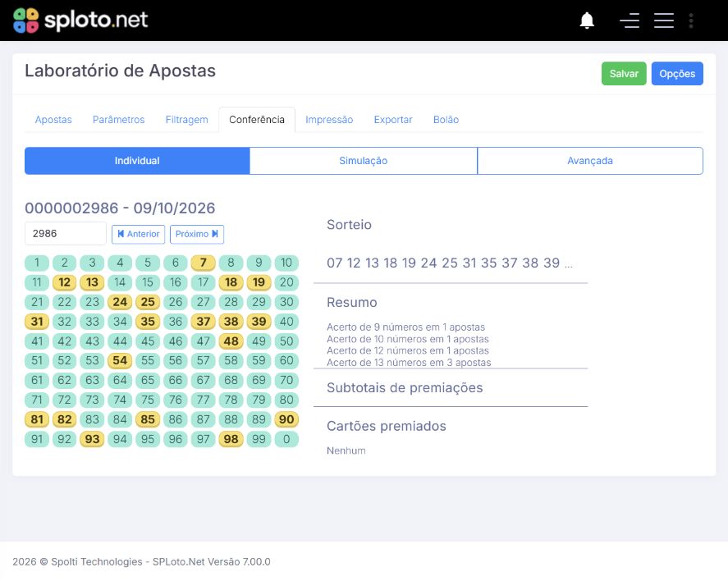The width and height of the screenshot is (728, 581).
Task: Open the Opções button
Action: [677, 73]
